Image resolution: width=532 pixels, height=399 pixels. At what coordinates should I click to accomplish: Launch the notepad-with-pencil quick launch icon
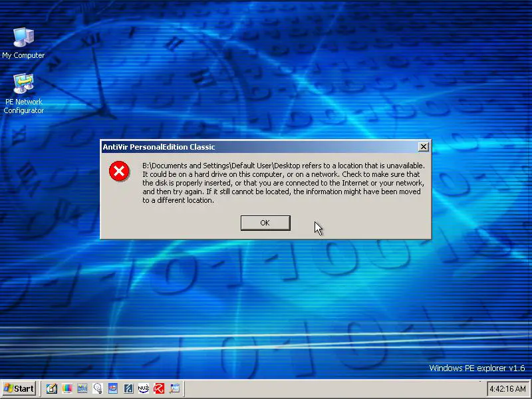click(x=52, y=388)
